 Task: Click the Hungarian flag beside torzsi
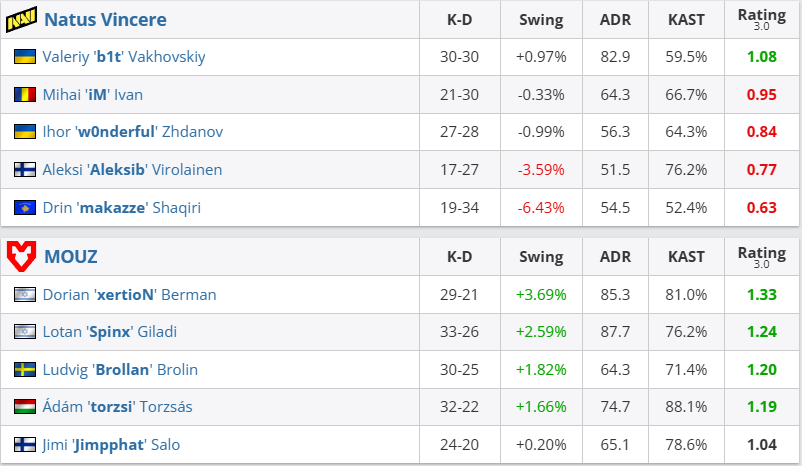[x=25, y=407]
